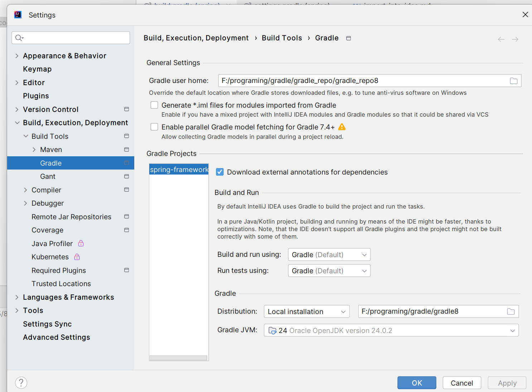Click project marker icon on Gant row
This screenshot has height=392, width=532.
[x=126, y=176]
